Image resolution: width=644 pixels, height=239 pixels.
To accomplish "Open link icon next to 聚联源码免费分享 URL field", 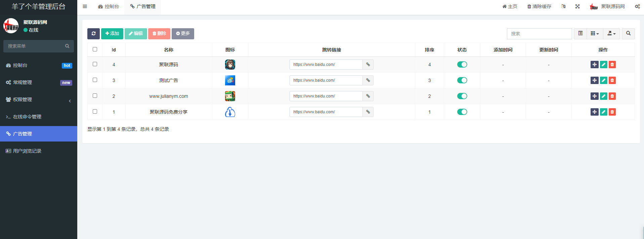I will [368, 112].
